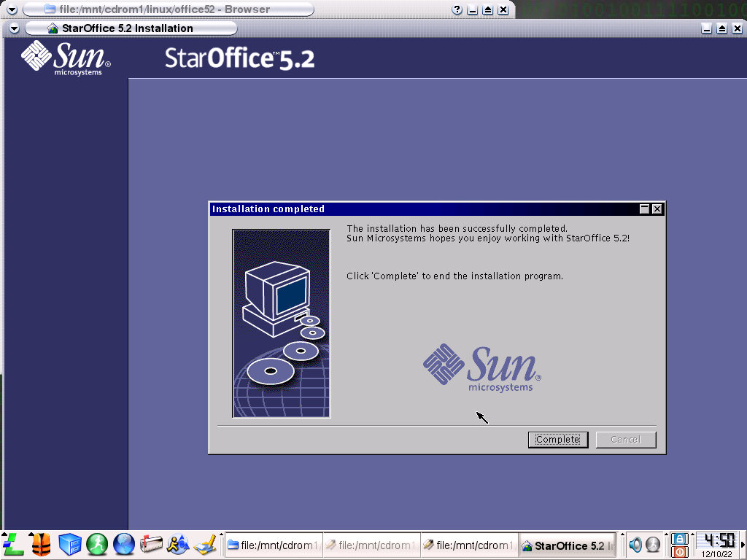Click the paintbrush icon in the panel
747x560 pixels.
[206, 544]
